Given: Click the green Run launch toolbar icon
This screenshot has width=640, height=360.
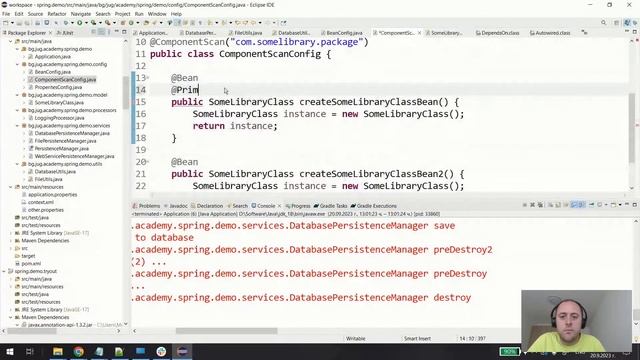Looking at the screenshot, I should click(80, 23).
